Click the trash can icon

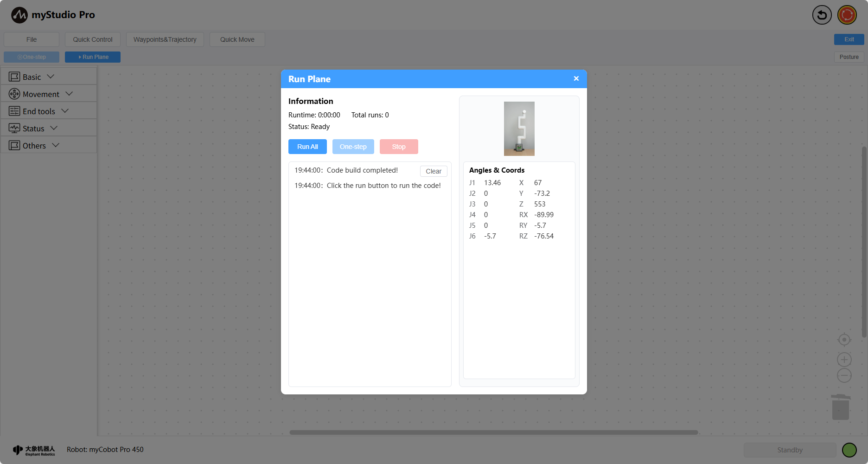click(840, 407)
